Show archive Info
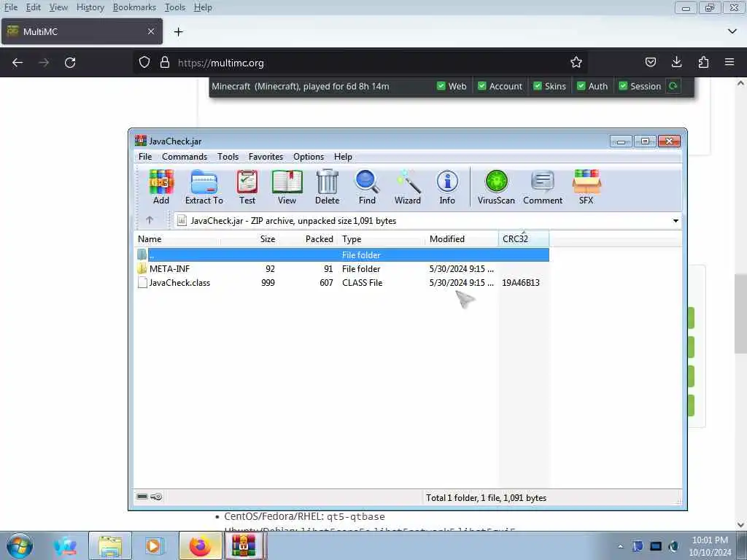The height and width of the screenshot is (560, 747). pos(447,187)
